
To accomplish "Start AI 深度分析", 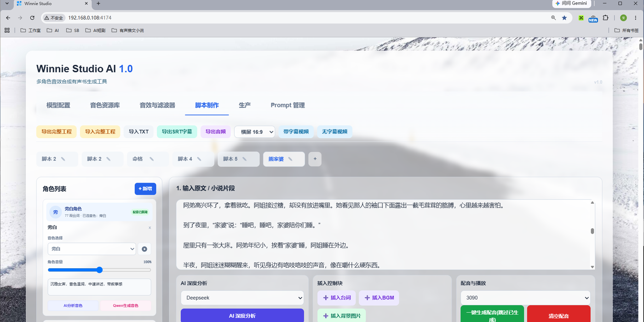I will tap(242, 316).
